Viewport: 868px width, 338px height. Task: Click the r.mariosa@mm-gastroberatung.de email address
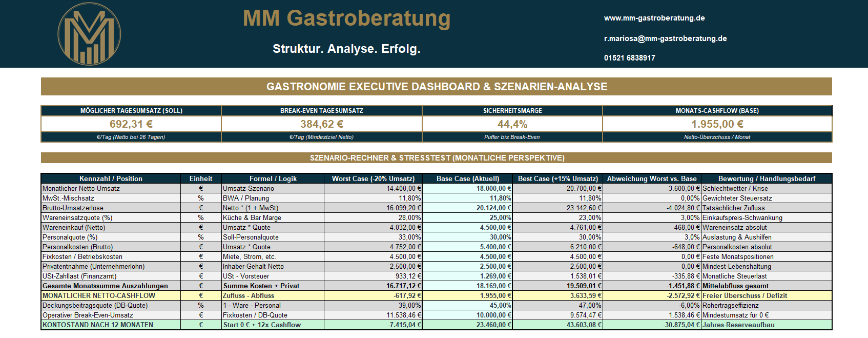pyautogui.click(x=665, y=38)
